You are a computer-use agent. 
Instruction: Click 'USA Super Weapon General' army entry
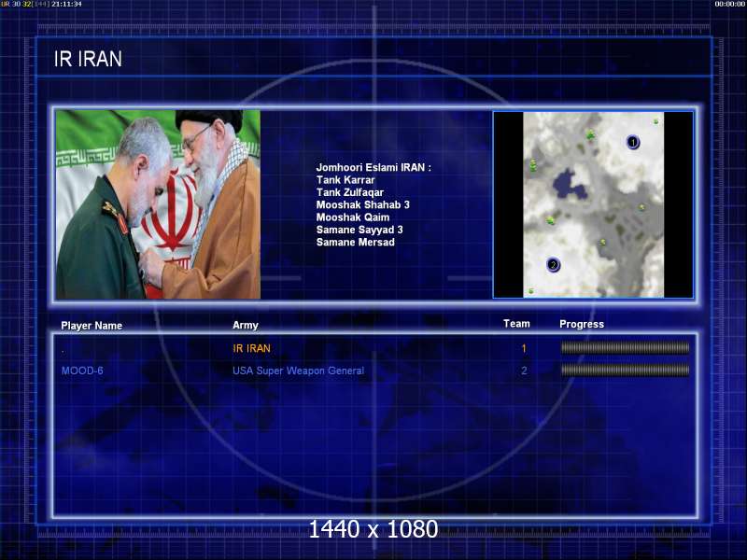(x=298, y=371)
